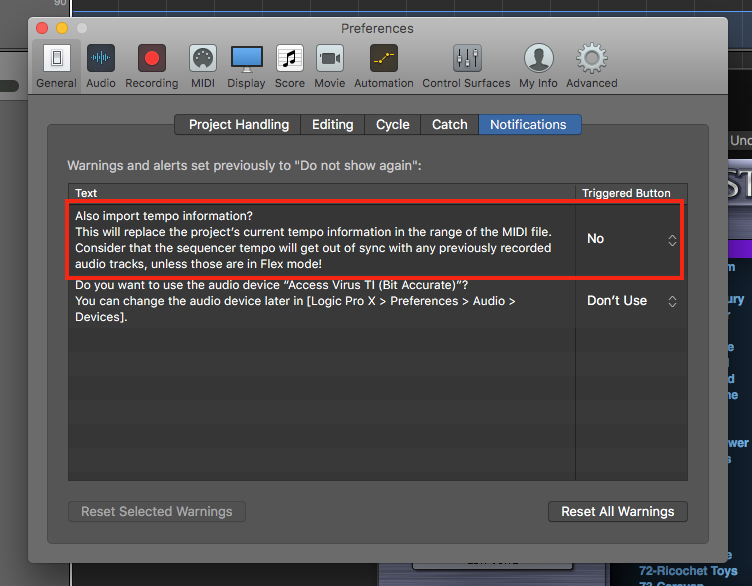Image resolution: width=752 pixels, height=586 pixels.
Task: Select the Catch tab
Action: pyautogui.click(x=449, y=125)
